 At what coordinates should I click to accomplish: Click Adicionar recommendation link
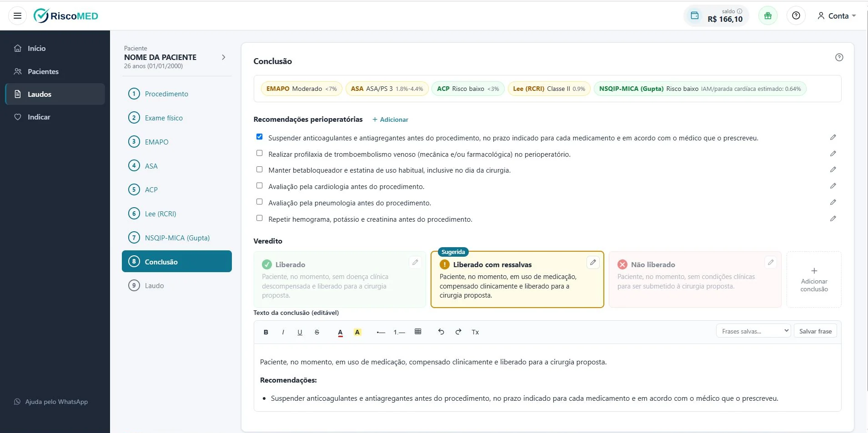coord(390,119)
